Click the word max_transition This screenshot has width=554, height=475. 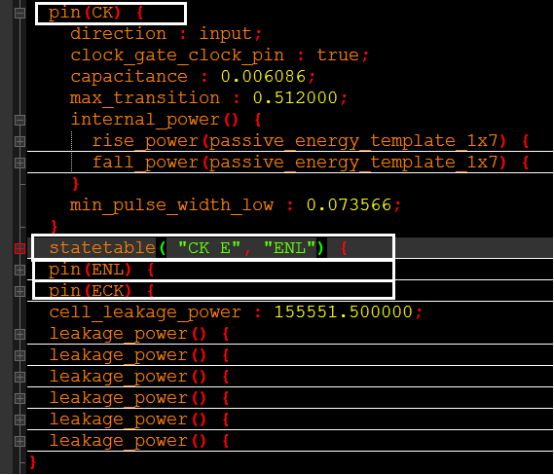point(145,98)
